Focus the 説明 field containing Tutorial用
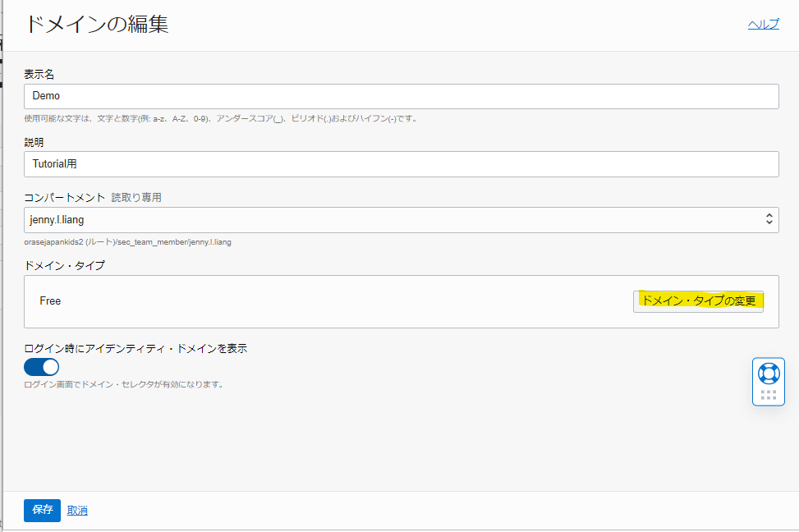 pos(401,163)
